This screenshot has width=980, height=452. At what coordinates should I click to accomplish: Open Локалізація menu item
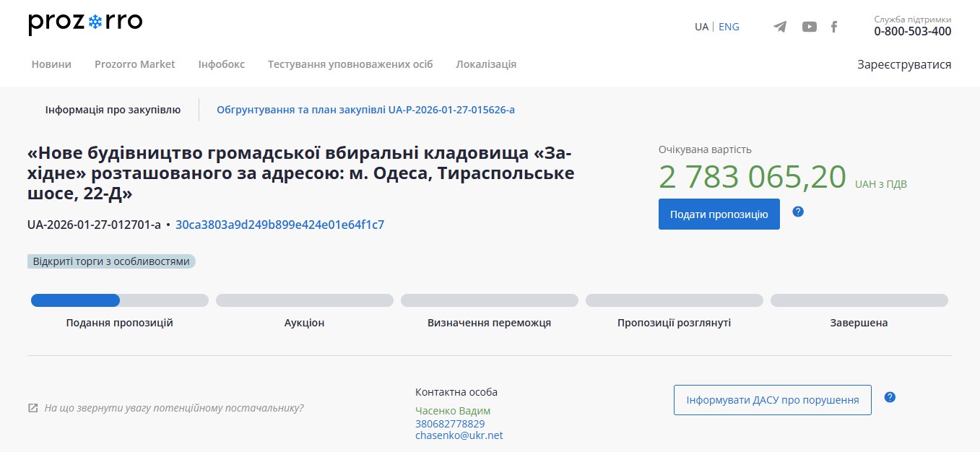486,64
